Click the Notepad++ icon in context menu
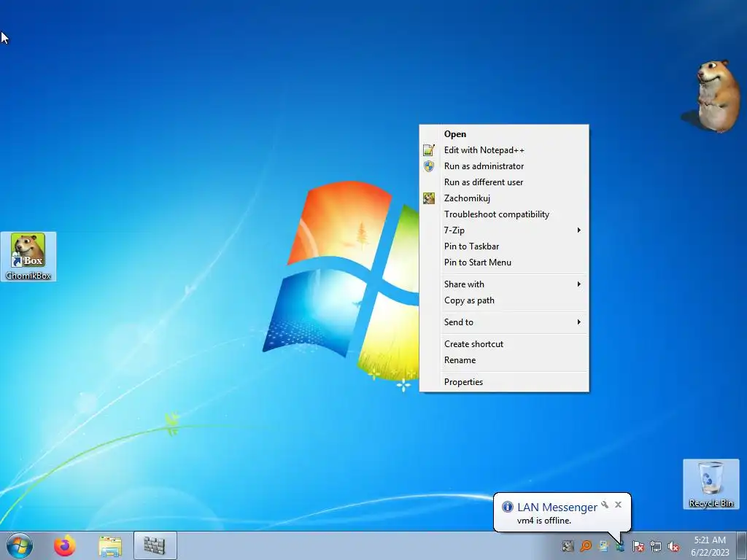 pos(429,150)
